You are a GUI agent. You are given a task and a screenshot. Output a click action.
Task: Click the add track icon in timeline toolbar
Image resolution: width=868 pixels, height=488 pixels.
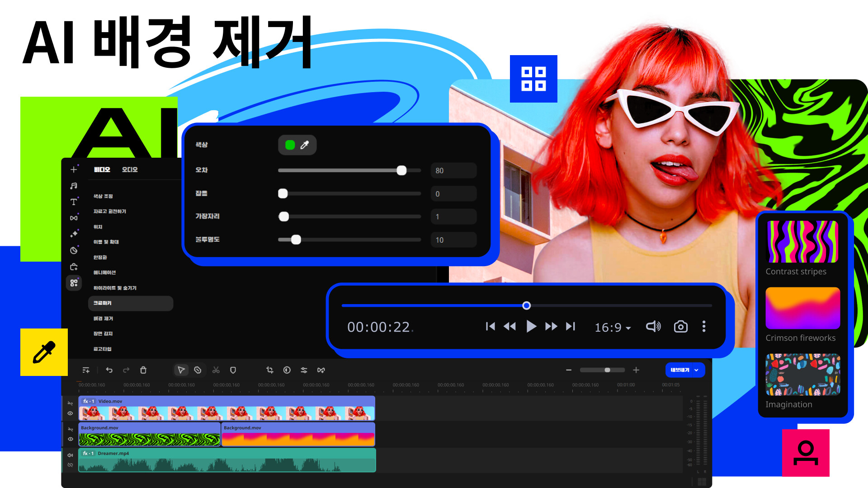pyautogui.click(x=86, y=370)
